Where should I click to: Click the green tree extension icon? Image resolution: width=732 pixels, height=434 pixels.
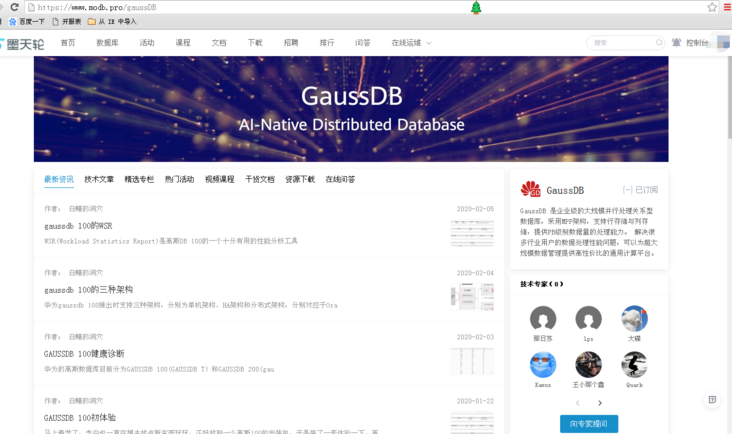pos(476,7)
